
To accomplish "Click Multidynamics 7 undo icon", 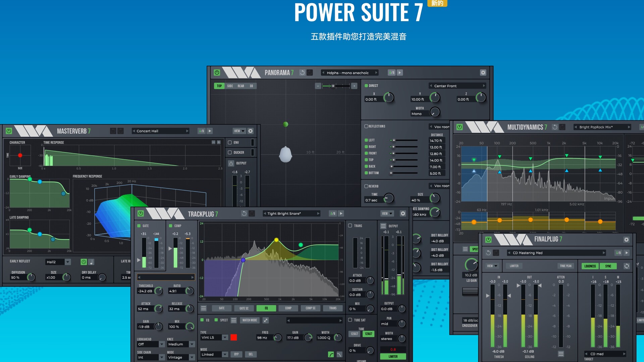I will click(555, 127).
